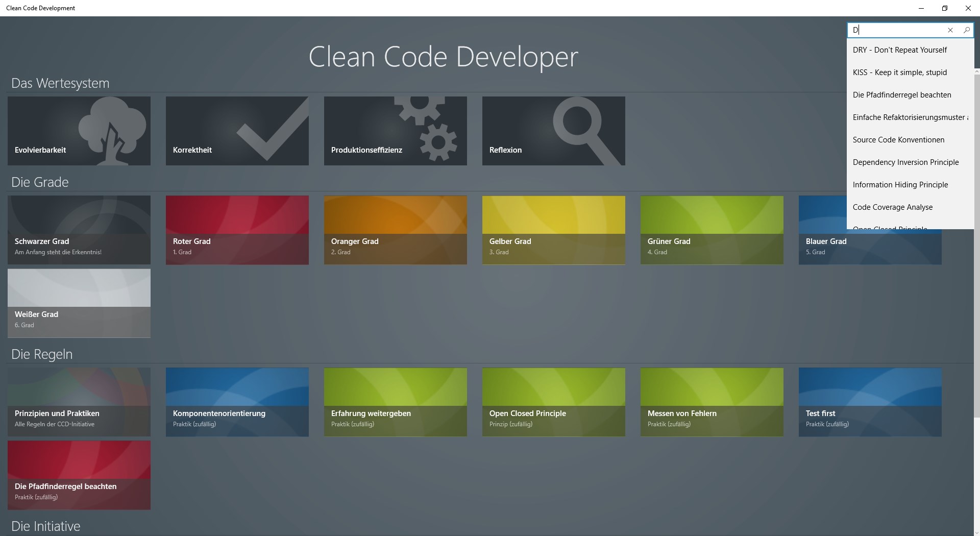Viewport: 980px width, 536px height.
Task: Open the red Die Pfadfinderregel beachten tile
Action: click(x=79, y=475)
